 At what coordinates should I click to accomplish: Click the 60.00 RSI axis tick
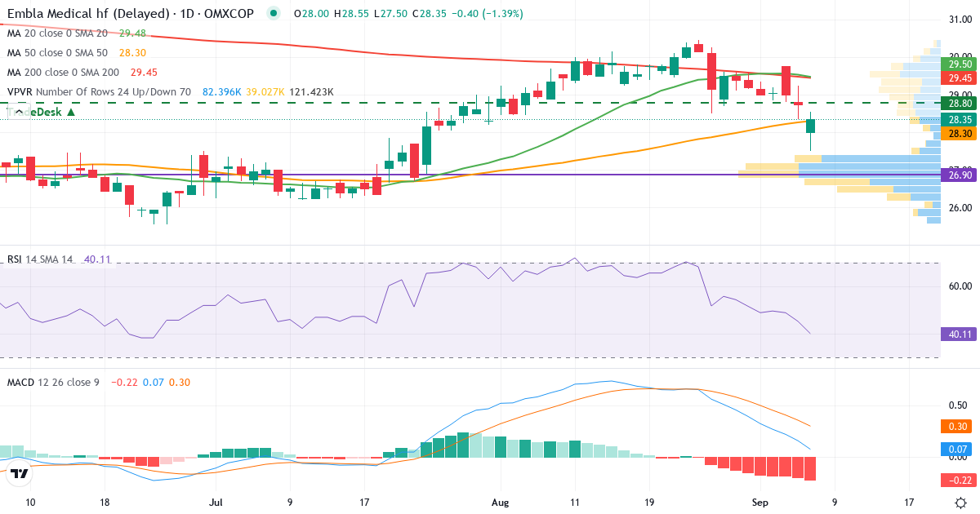point(959,286)
